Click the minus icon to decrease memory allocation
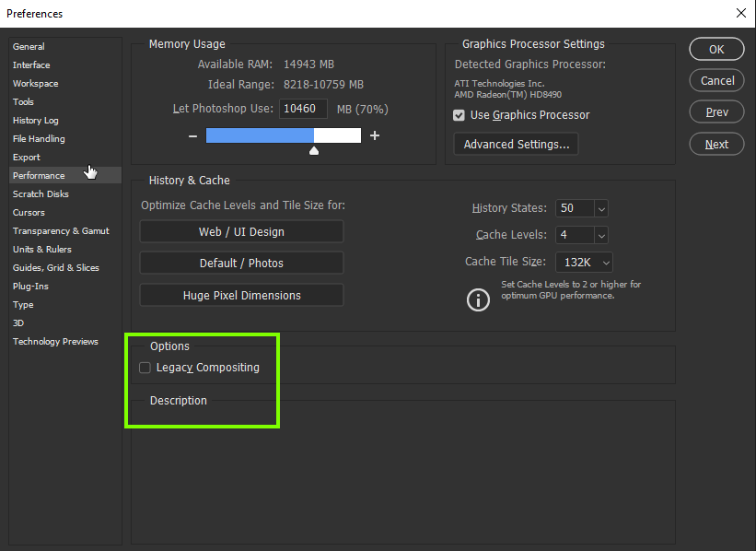756x551 pixels. coord(192,135)
